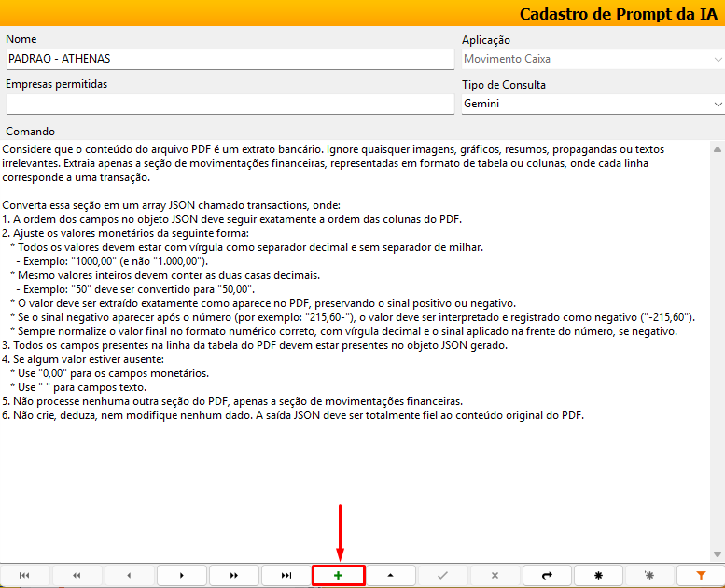Open the Aplicação dropdown
This screenshot has width=725, height=588.
click(717, 59)
